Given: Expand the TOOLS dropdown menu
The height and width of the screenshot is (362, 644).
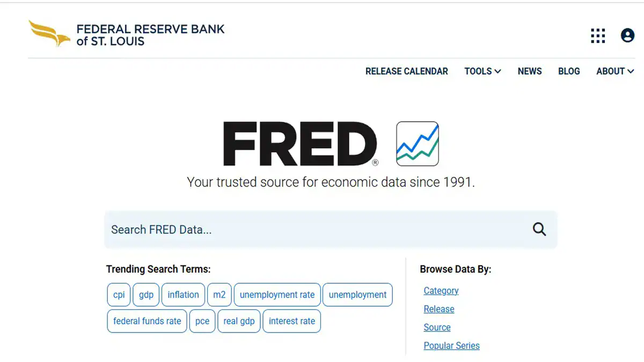Looking at the screenshot, I should [x=481, y=71].
